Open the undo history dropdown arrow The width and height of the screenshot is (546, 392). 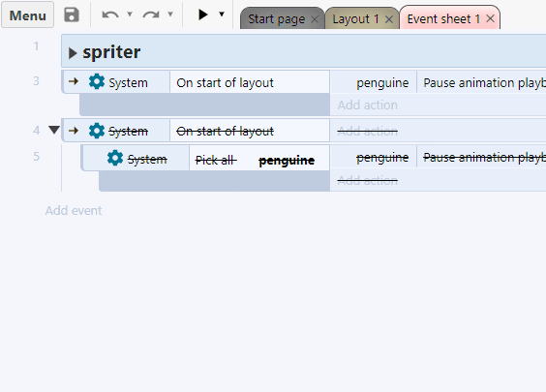pos(130,15)
